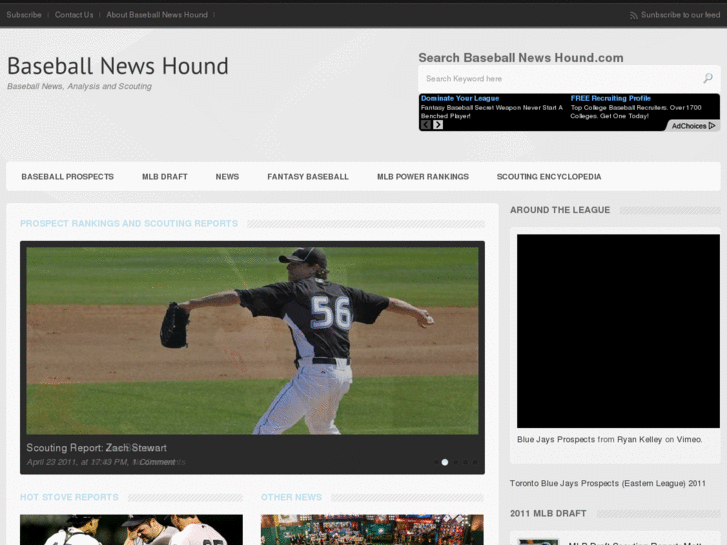Screen dimensions: 727x545
Task: Click Other News thumbnail image
Action: [x=372, y=530]
